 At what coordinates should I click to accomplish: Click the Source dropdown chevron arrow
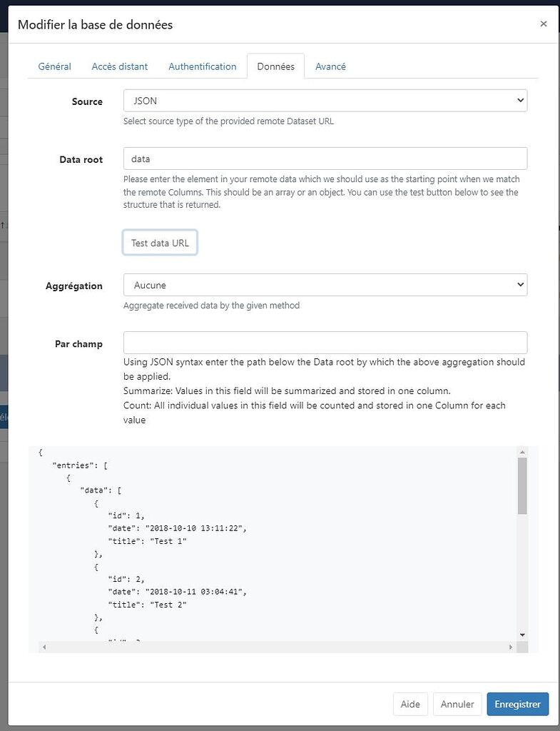tap(520, 101)
